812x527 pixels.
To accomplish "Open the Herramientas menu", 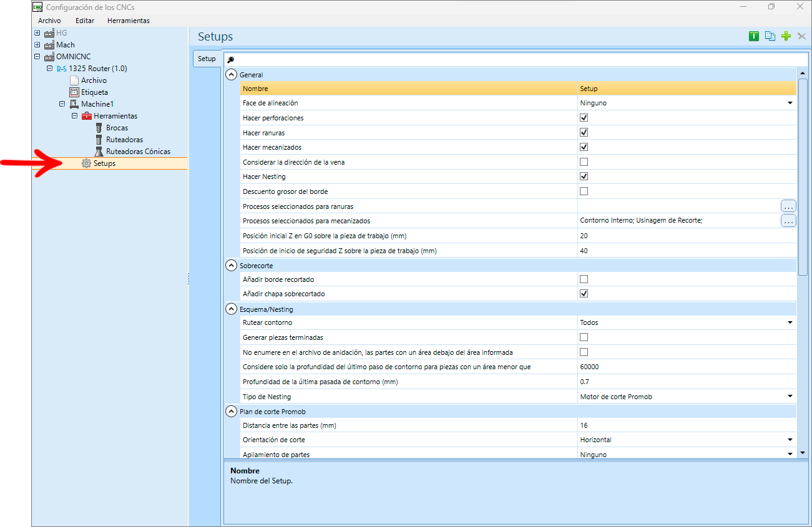I will [129, 21].
